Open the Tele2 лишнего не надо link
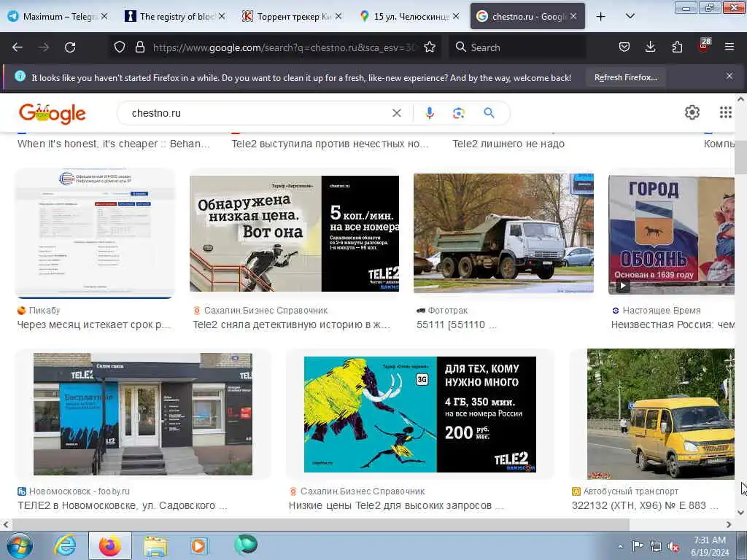The image size is (747, 560). [x=508, y=144]
